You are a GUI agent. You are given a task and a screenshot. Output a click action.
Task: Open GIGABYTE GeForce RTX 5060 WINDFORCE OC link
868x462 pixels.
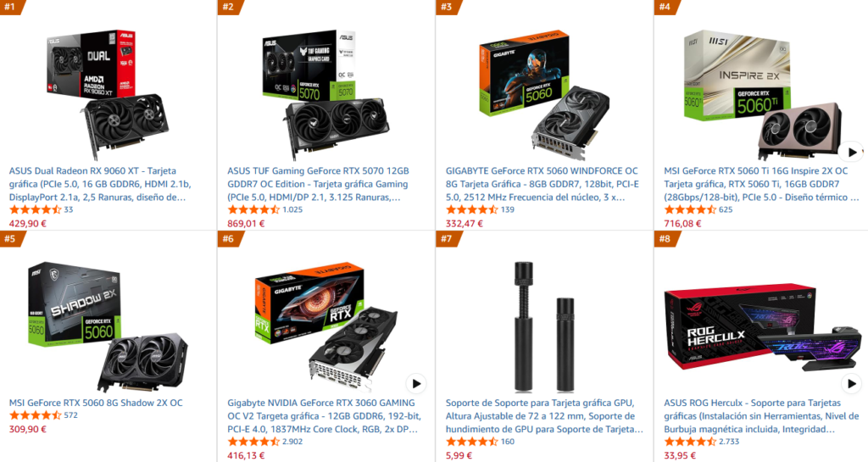click(x=542, y=184)
